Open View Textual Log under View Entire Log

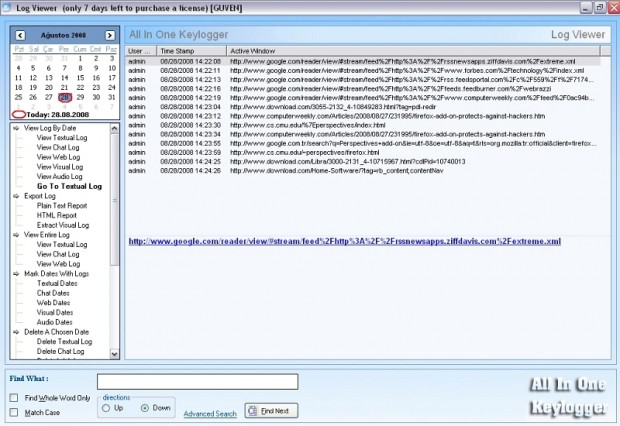[62, 244]
